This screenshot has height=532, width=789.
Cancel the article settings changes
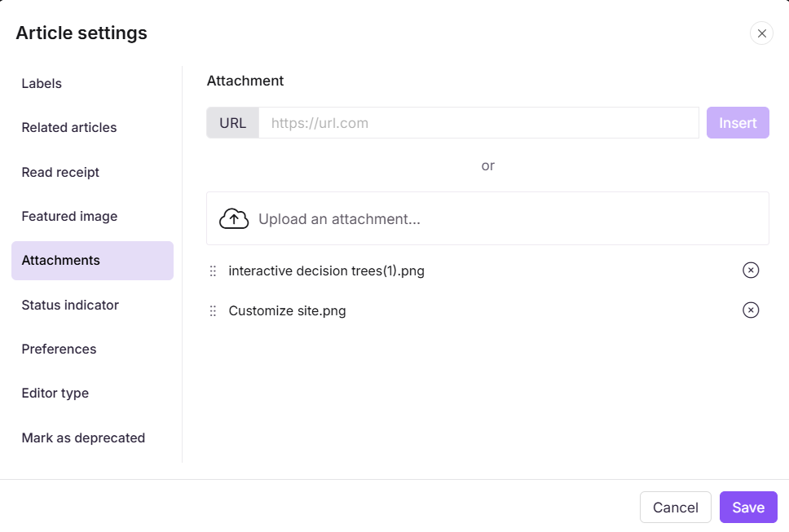(675, 508)
